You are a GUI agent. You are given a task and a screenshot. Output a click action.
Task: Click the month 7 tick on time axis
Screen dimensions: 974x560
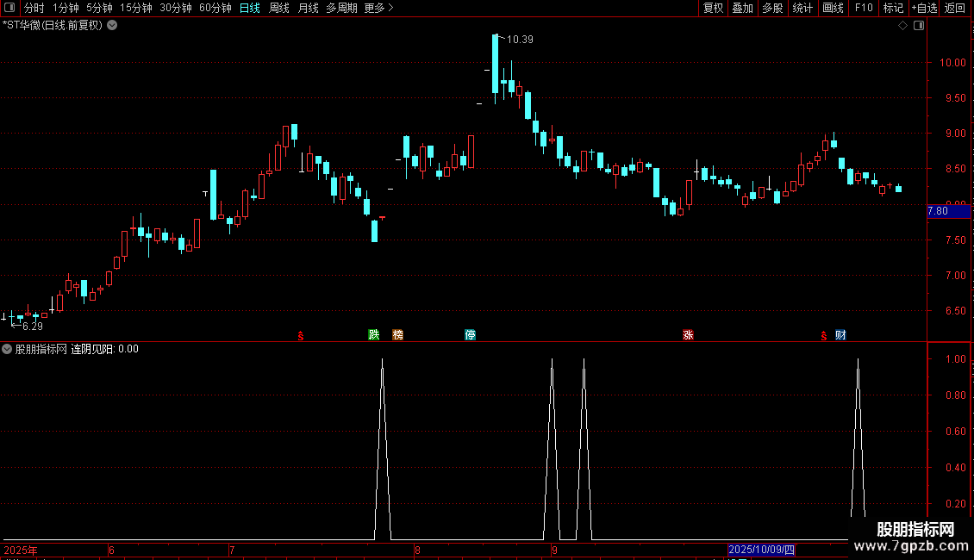pyautogui.click(x=232, y=550)
